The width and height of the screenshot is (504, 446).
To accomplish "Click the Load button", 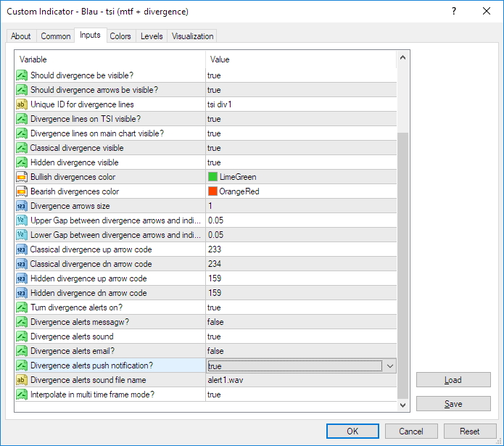I will pyautogui.click(x=453, y=380).
